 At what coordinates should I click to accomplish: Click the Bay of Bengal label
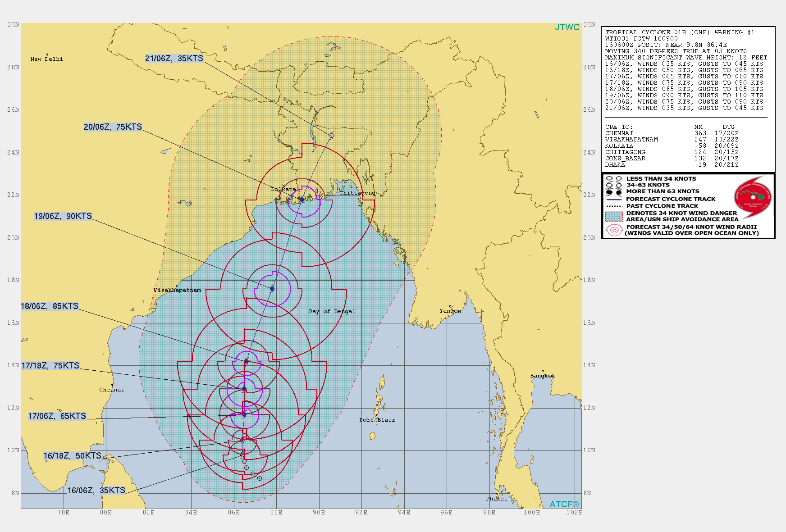(x=332, y=311)
